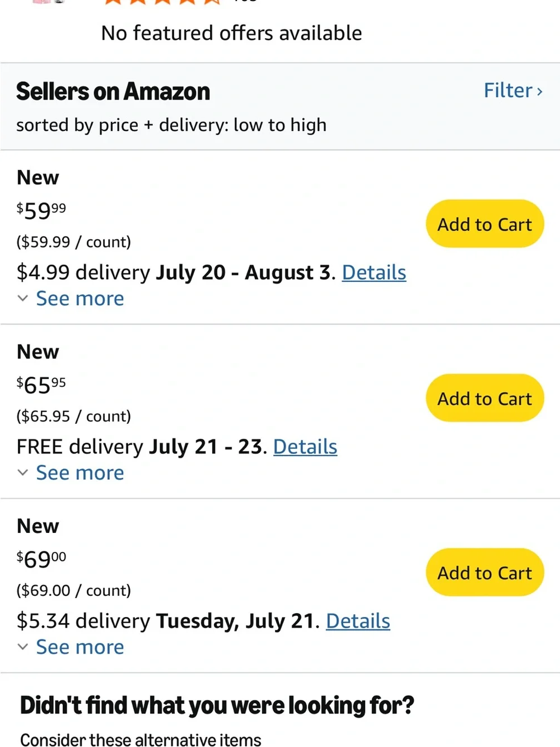Image resolution: width=560 pixels, height=747 pixels.
Task: Select the $69.00 price text
Action: 41,559
